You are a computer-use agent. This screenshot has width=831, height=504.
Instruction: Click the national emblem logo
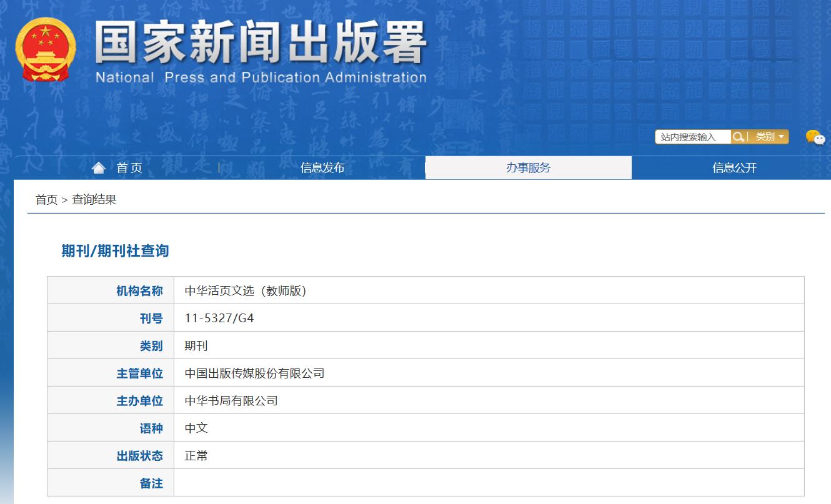(x=46, y=49)
